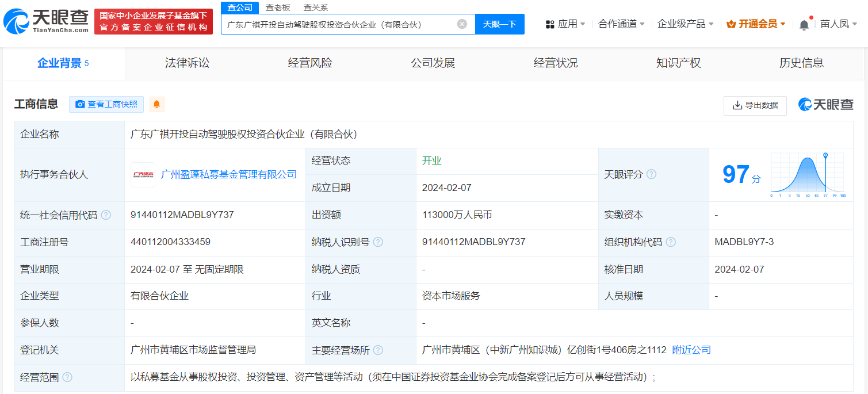The image size is (868, 394).
Task: Click the 广汽资本 company logo thumbnail
Action: tap(143, 174)
